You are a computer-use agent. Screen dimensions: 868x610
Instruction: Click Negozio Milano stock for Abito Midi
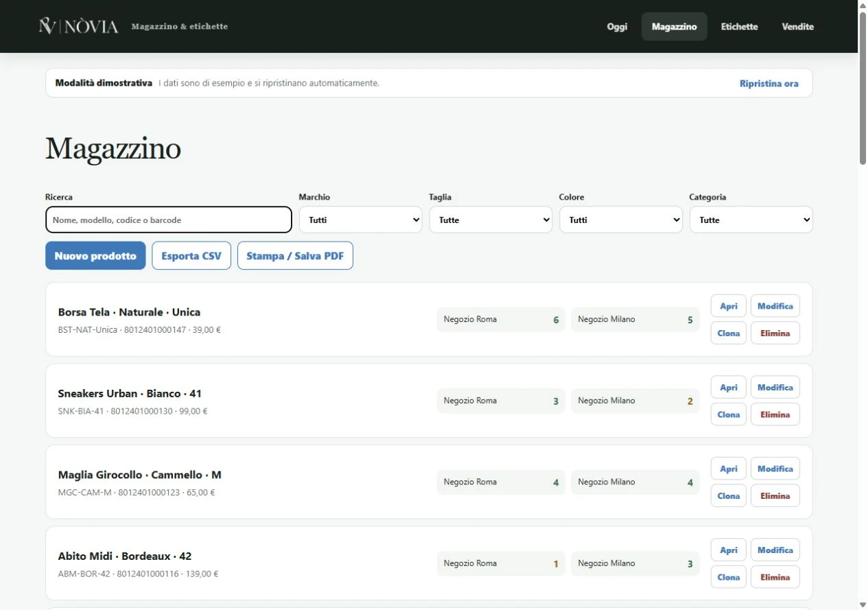click(635, 563)
